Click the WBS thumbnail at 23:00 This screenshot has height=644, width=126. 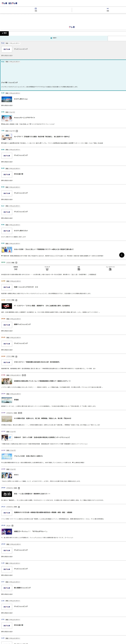pyautogui.click(x=7, y=475)
